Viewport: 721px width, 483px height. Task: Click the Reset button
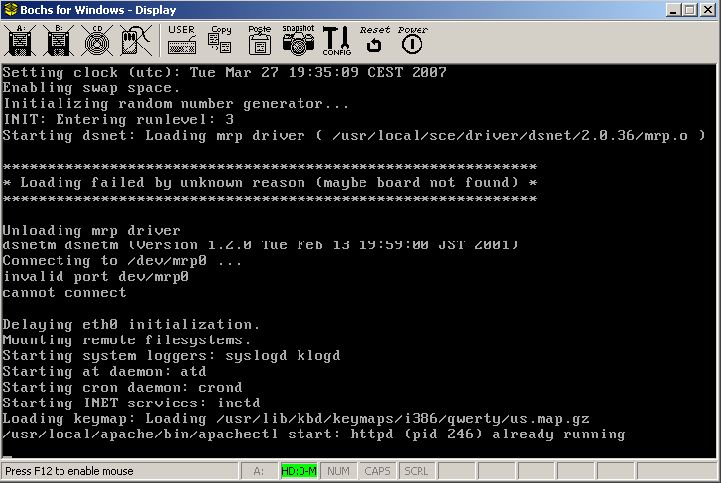pos(374,40)
